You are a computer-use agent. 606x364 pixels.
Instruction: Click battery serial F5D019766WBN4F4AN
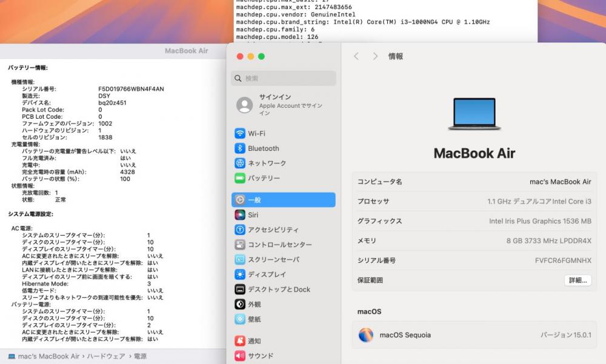(131, 89)
